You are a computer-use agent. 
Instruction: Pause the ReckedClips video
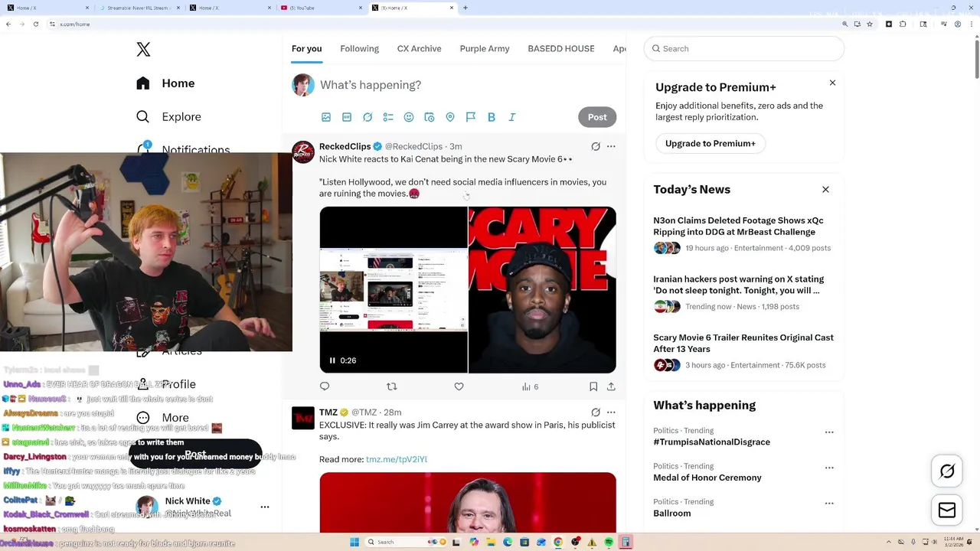tap(332, 360)
